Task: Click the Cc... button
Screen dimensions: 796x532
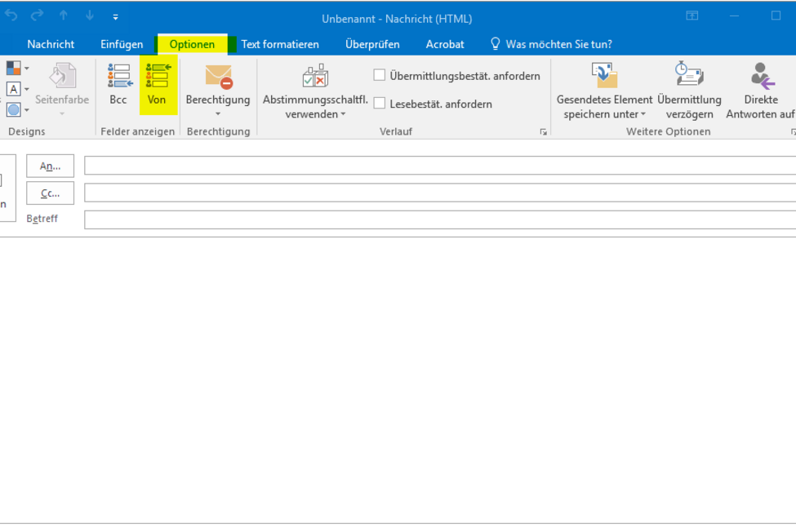Action: [51, 193]
